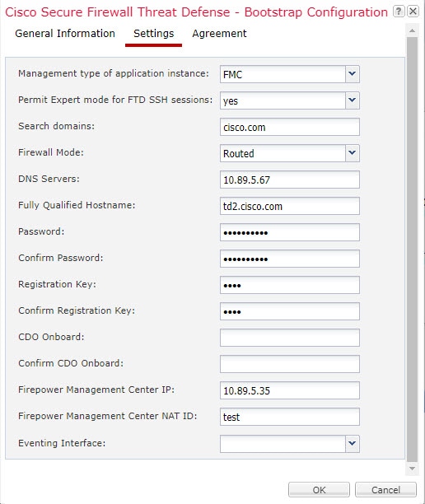Open the Agreement tab

pyautogui.click(x=219, y=34)
